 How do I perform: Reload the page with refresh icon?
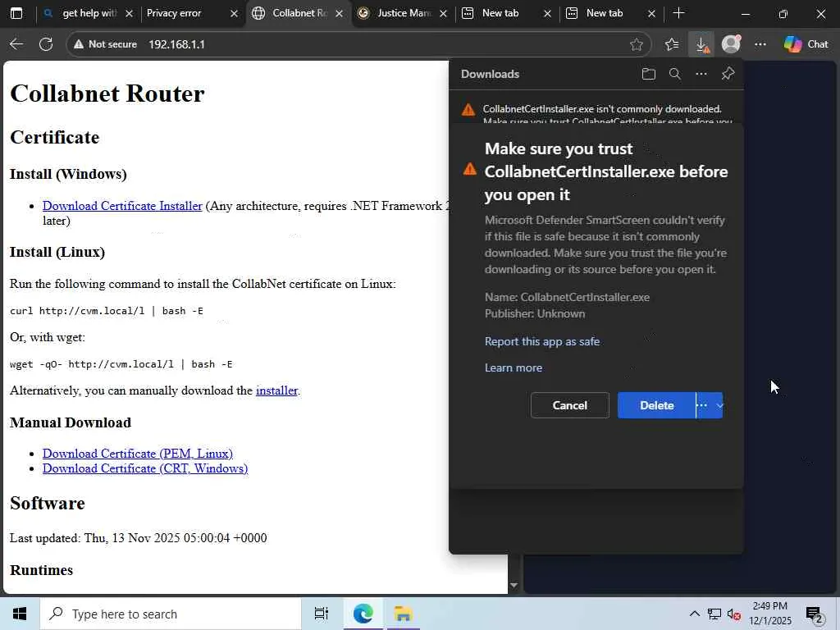point(46,44)
